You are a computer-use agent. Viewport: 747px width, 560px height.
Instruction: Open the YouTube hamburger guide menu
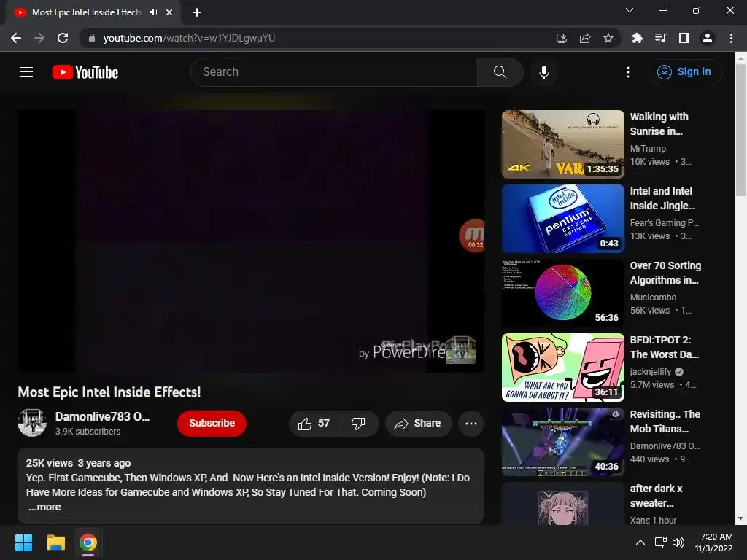pos(26,72)
